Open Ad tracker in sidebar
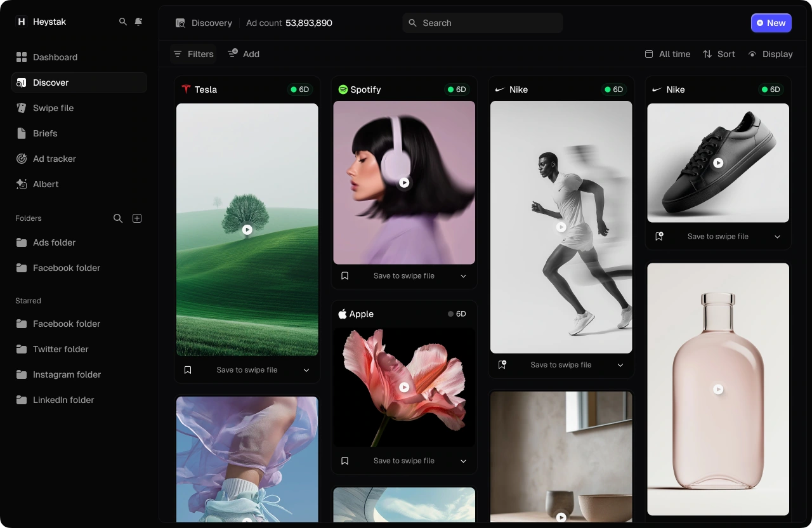Viewport: 812px width, 528px height. click(x=79, y=159)
